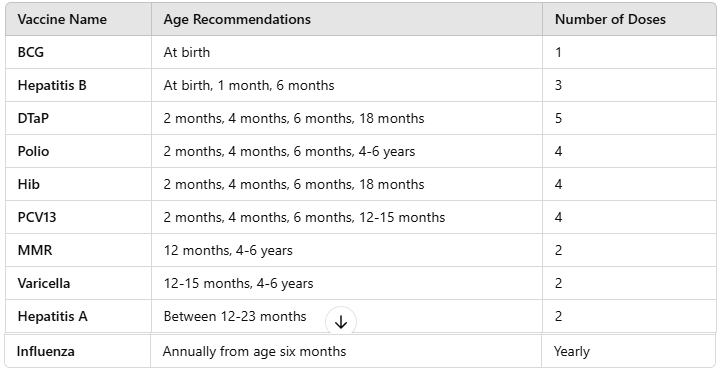Click the Varicella row label
This screenshot has height=372, width=722.
click(x=44, y=283)
